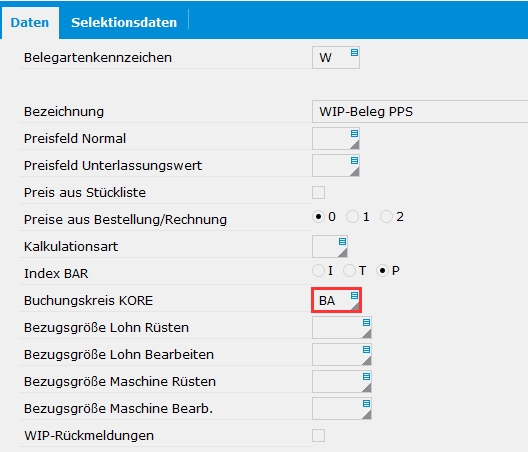
Task: Open lookup icon for Bezugsgröße Lohn Rüsten
Action: click(366, 323)
